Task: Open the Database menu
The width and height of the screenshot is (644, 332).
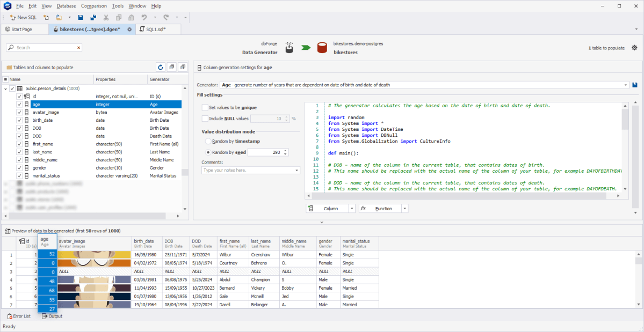Action: pos(66,6)
